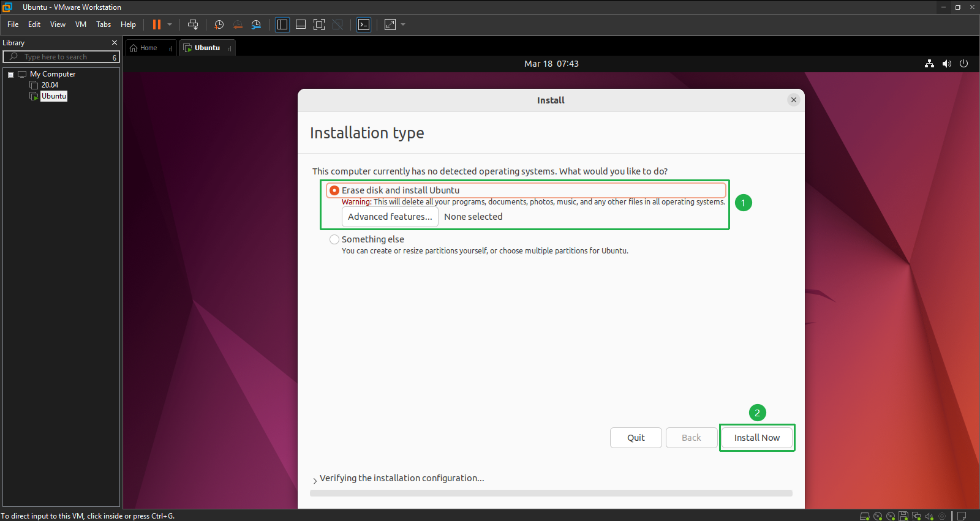The image size is (980, 521).
Task: Open the stretch options dropdown arrow
Action: pos(403,24)
